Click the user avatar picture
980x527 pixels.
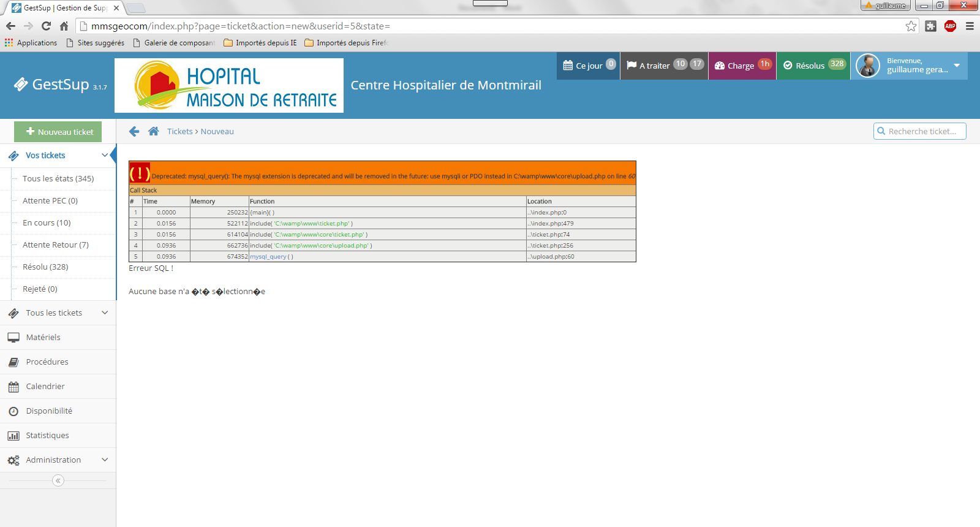coord(868,66)
